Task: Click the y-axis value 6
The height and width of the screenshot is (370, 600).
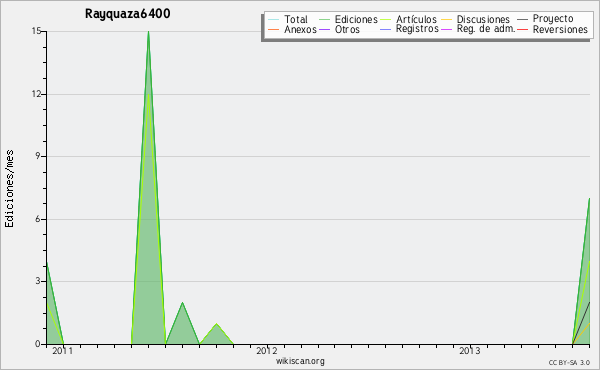Action: tap(38, 219)
